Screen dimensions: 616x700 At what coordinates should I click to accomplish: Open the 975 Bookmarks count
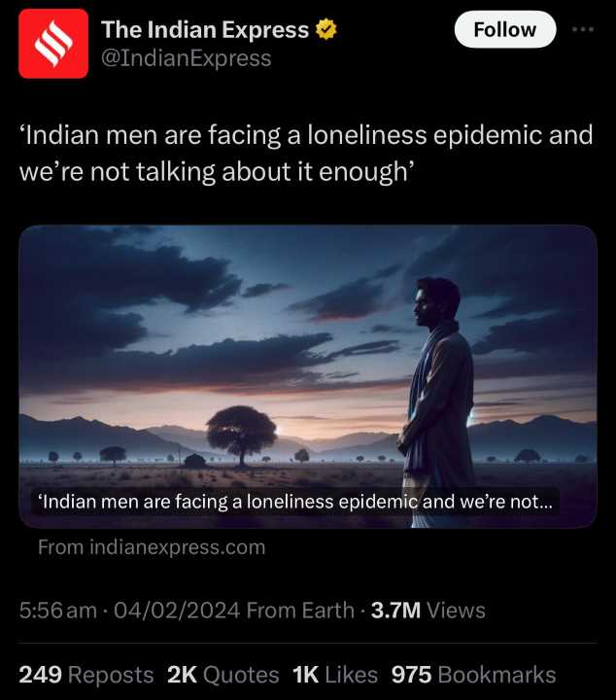(474, 675)
